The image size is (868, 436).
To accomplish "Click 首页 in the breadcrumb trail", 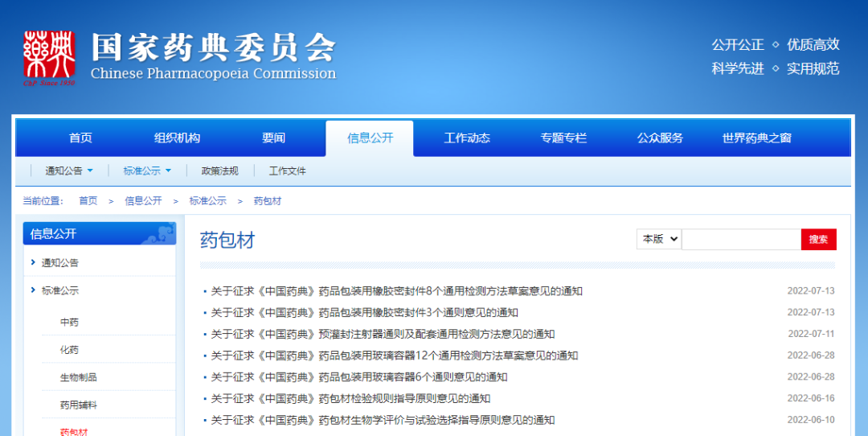I will point(88,201).
